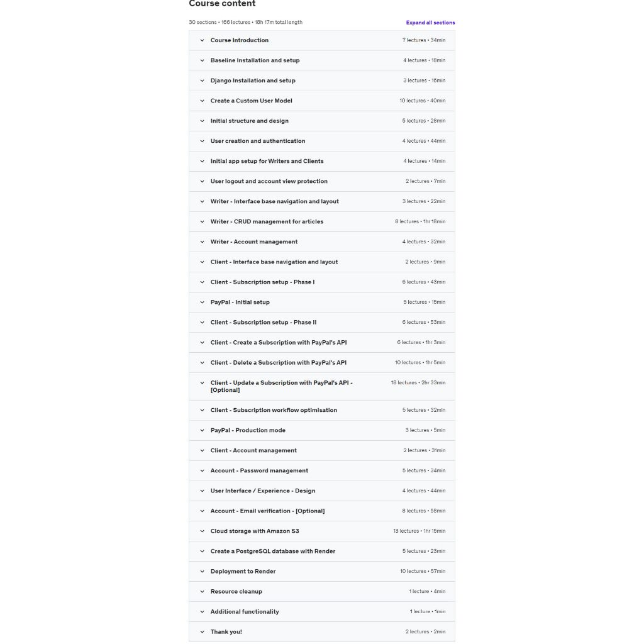Click chevron beside Resource cleanup
Viewport: 644px width, 644px height.
(x=203, y=591)
